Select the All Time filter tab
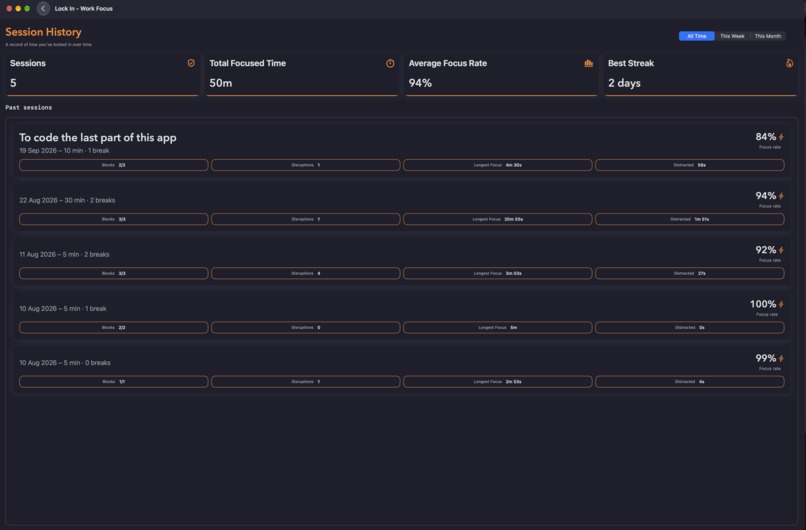Viewport: 806px width, 530px height. tap(697, 36)
